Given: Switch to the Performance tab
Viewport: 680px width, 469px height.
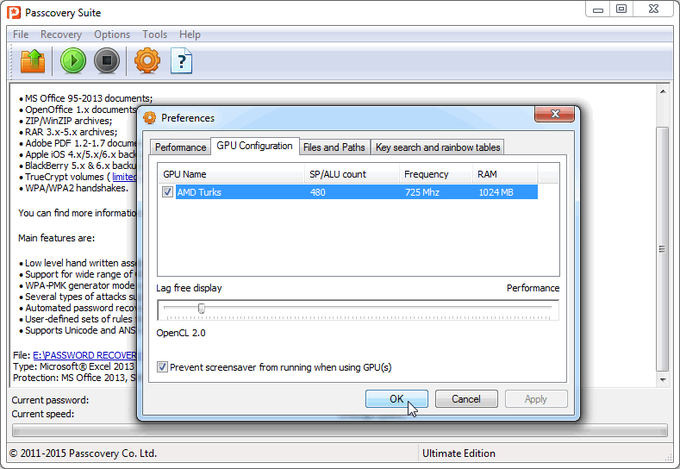Looking at the screenshot, I should 180,147.
